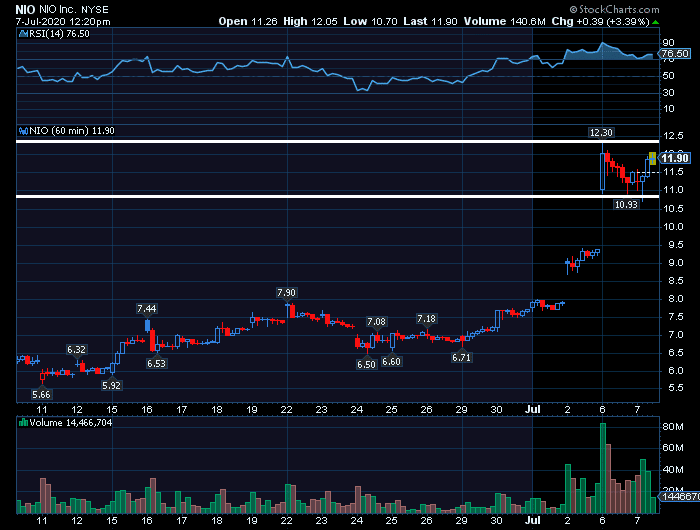Click the lower white support line near 10.8

[338, 196]
